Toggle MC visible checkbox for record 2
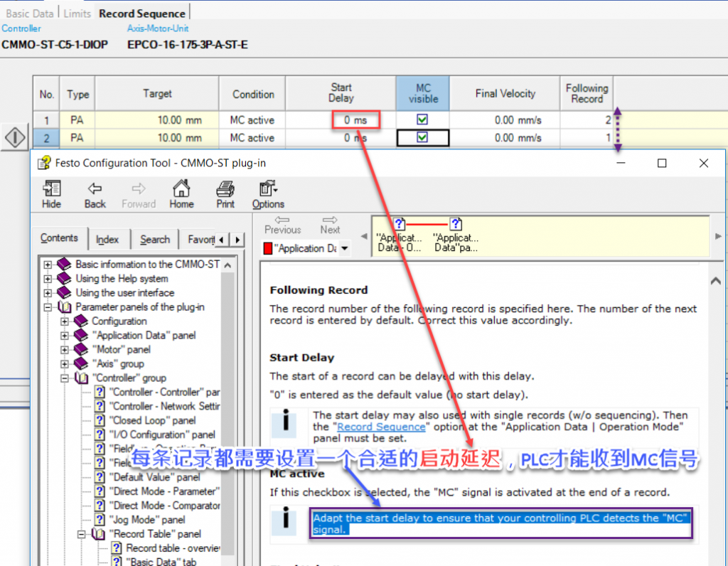 coord(422,137)
